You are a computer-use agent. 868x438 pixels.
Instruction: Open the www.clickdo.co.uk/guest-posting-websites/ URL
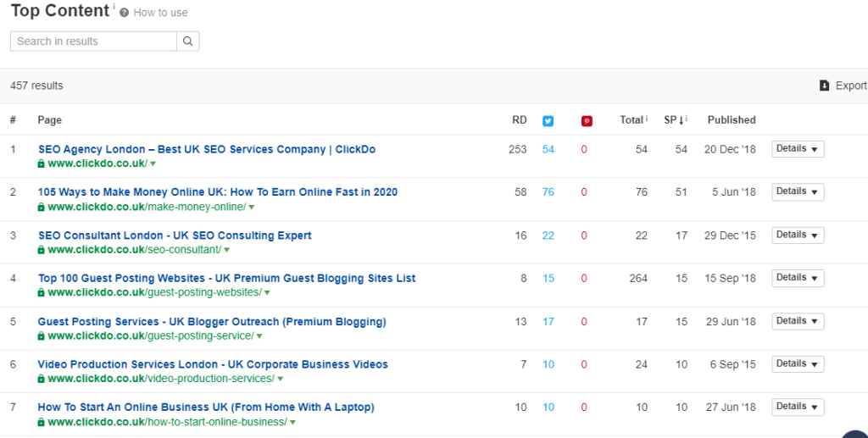(x=154, y=292)
